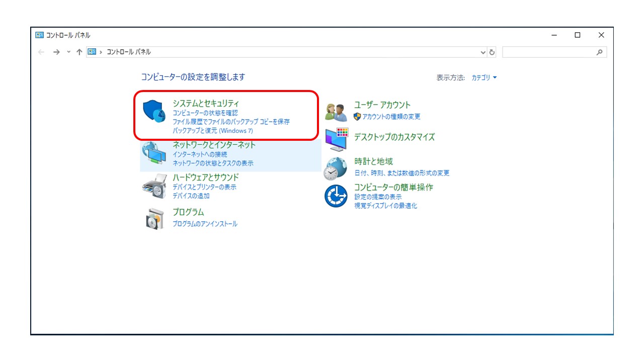
Task: Open the recent locations chevron dropdown
Action: pos(69,52)
